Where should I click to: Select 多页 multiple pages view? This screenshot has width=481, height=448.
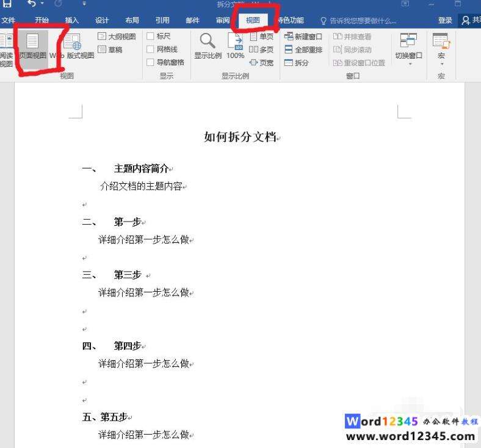point(261,49)
